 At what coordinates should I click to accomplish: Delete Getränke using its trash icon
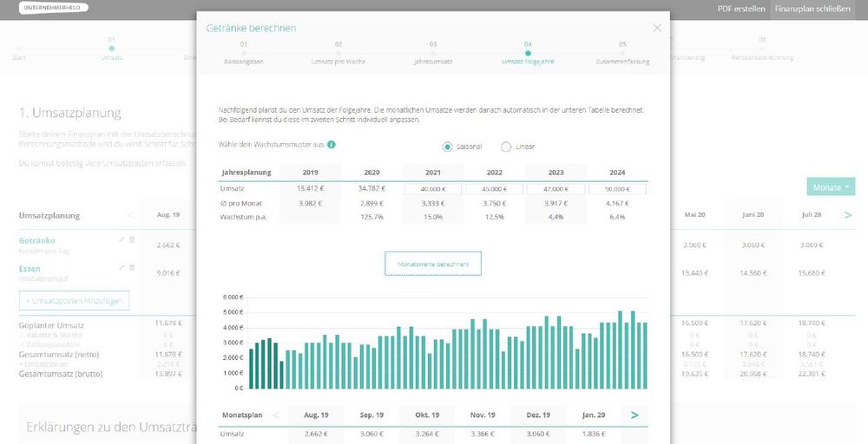(132, 239)
